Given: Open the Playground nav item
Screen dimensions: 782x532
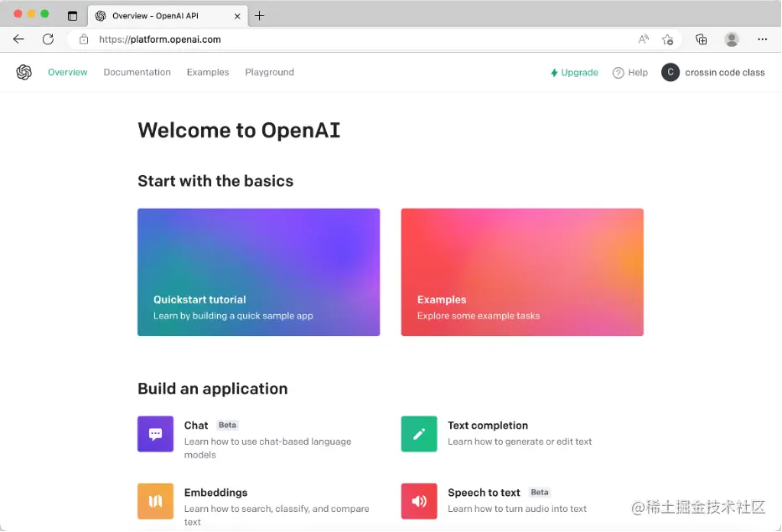Looking at the screenshot, I should pyautogui.click(x=269, y=72).
